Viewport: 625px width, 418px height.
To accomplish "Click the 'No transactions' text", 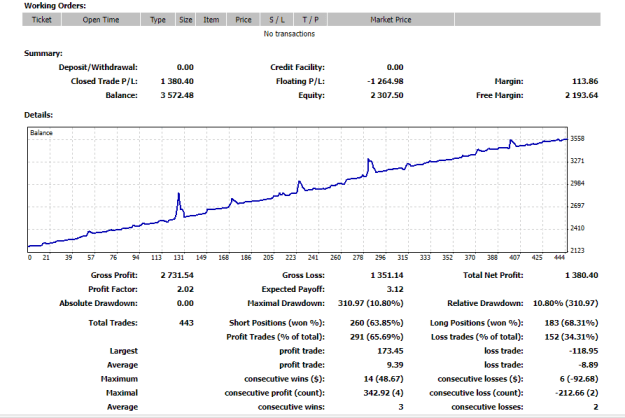I will click(x=289, y=34).
